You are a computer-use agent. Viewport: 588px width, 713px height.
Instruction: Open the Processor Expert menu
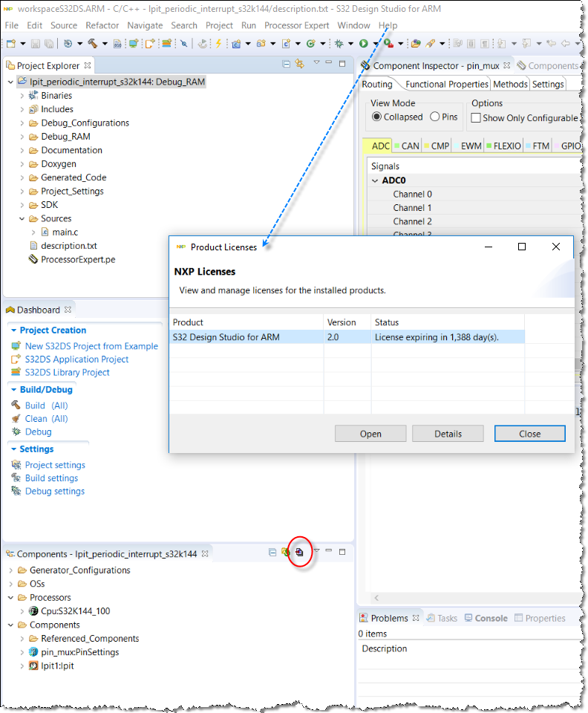point(297,25)
